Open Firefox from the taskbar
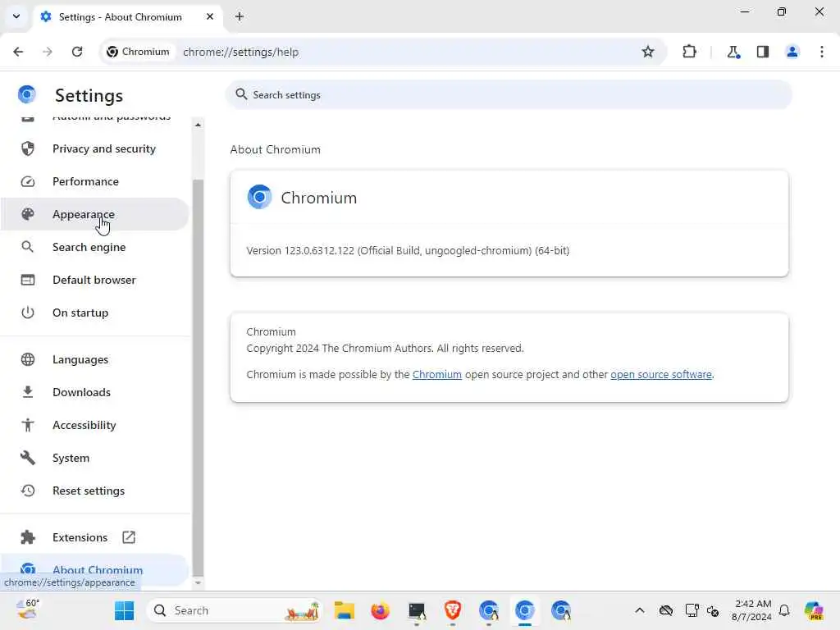The image size is (840, 630). click(380, 610)
